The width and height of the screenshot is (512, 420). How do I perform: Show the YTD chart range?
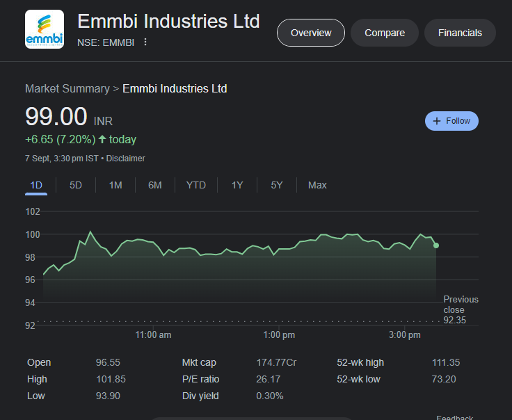(x=196, y=186)
